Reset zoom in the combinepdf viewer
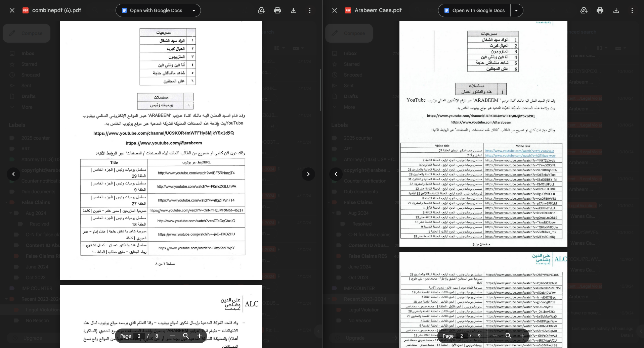644x348 pixels. (x=186, y=336)
